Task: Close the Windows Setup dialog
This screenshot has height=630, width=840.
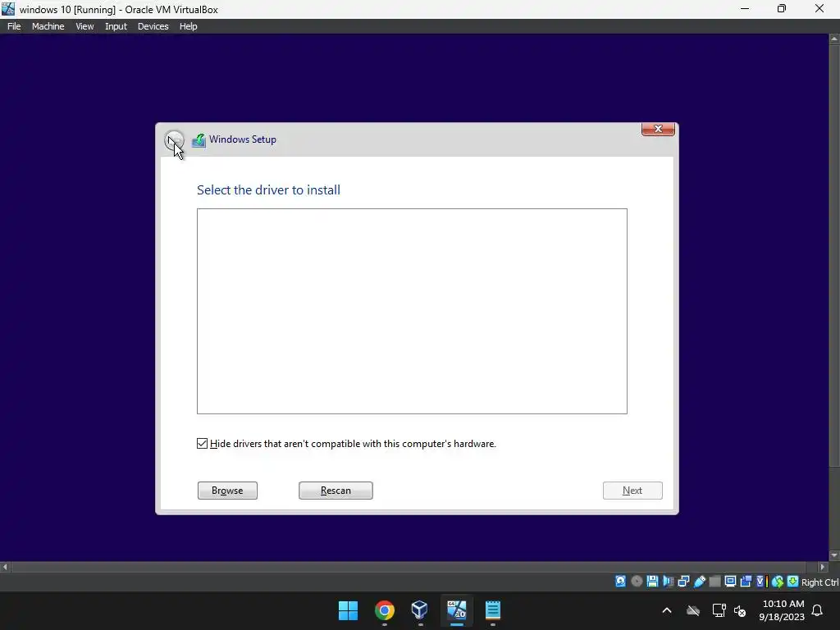Action: click(658, 129)
